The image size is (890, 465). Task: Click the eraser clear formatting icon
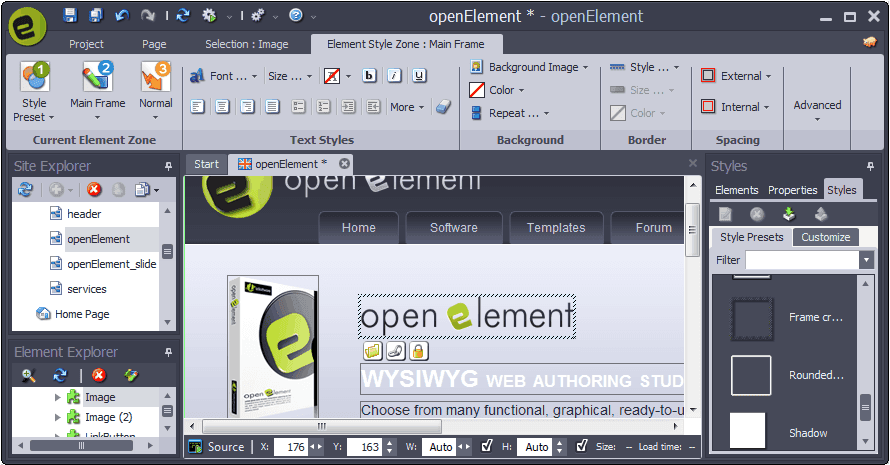point(443,107)
